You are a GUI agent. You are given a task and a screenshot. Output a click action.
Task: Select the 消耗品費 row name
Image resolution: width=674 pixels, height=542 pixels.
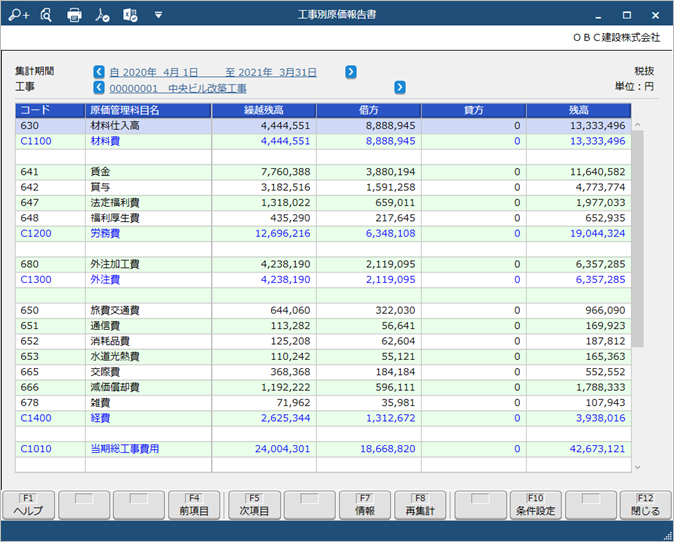(110, 341)
